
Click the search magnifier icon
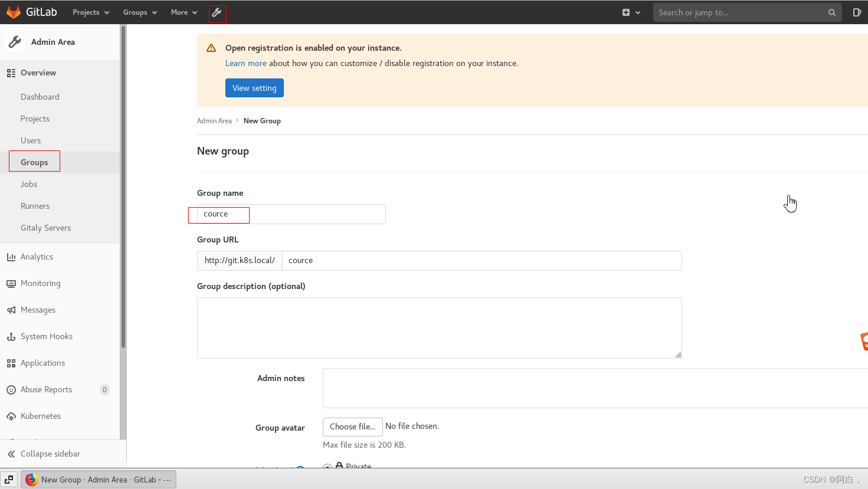tap(832, 12)
